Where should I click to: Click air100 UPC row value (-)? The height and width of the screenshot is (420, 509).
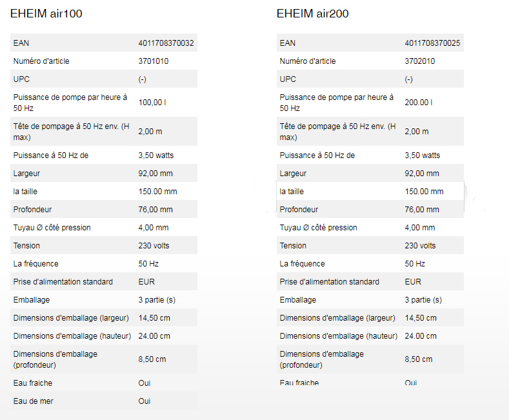142,79
